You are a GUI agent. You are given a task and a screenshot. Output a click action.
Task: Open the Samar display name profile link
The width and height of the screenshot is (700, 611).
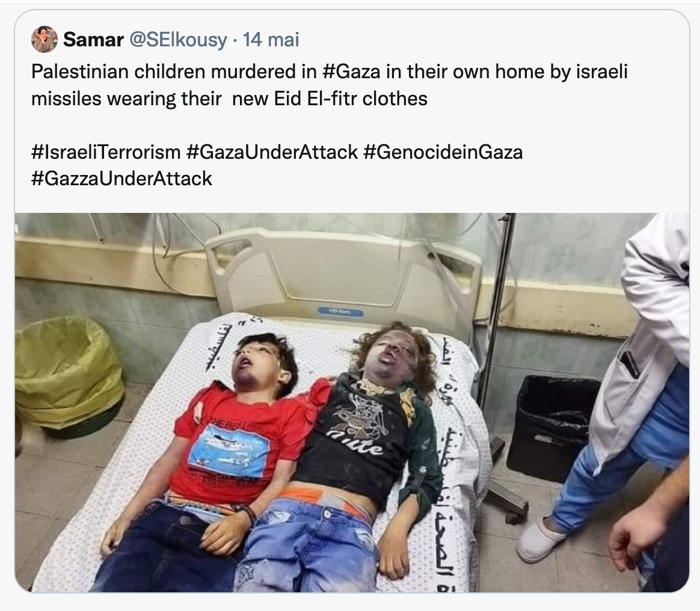click(93, 40)
